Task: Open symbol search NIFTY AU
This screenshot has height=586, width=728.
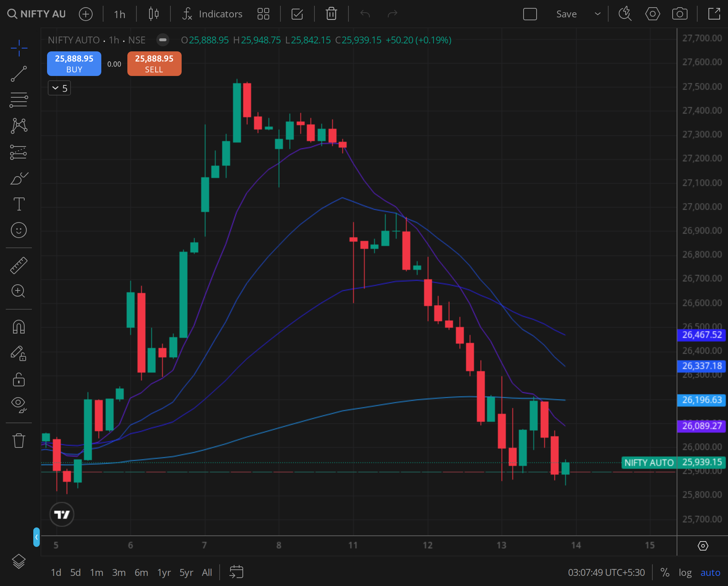Action: pos(37,14)
